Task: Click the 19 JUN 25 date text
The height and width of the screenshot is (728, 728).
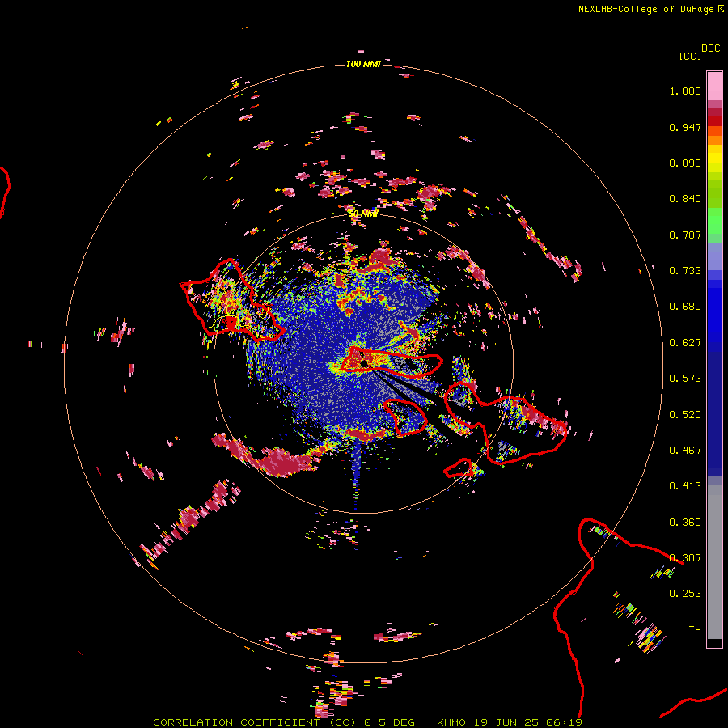Action: (506, 722)
